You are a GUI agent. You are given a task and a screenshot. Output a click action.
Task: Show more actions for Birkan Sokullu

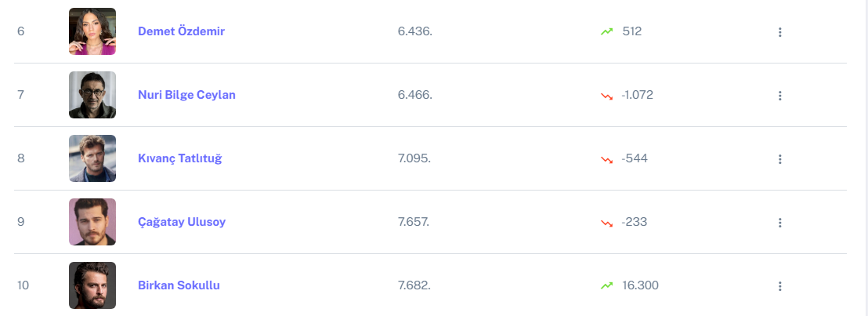[x=779, y=286]
